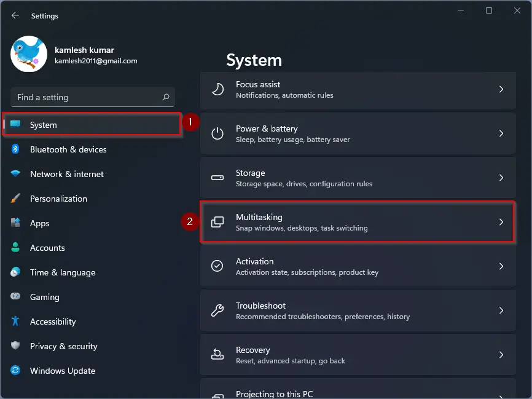Open Personalization settings
532x399 pixels.
click(92, 199)
